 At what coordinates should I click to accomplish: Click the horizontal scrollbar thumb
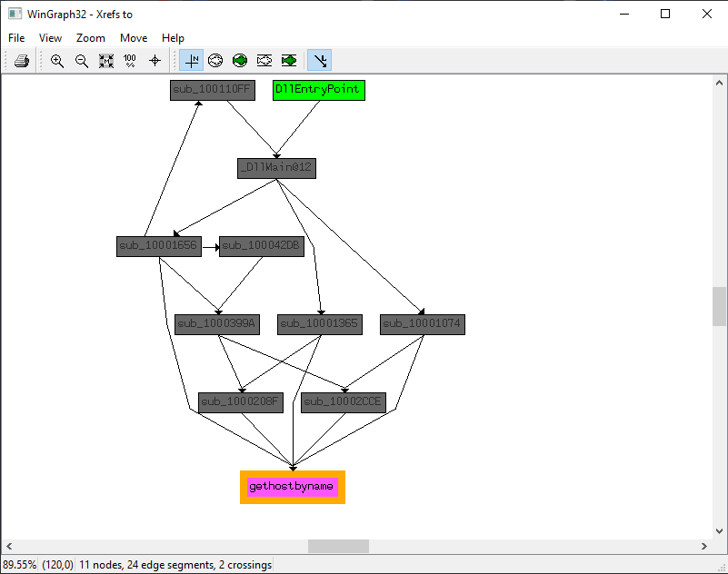(338, 546)
